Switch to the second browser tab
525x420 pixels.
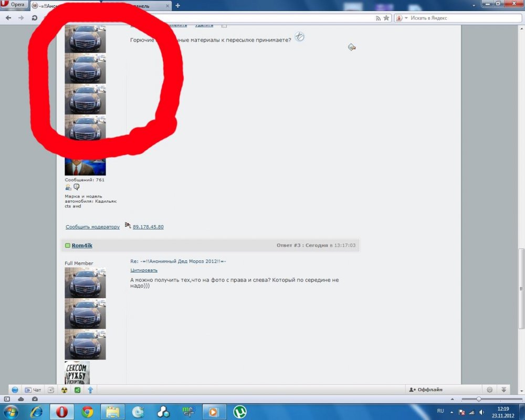coord(138,6)
